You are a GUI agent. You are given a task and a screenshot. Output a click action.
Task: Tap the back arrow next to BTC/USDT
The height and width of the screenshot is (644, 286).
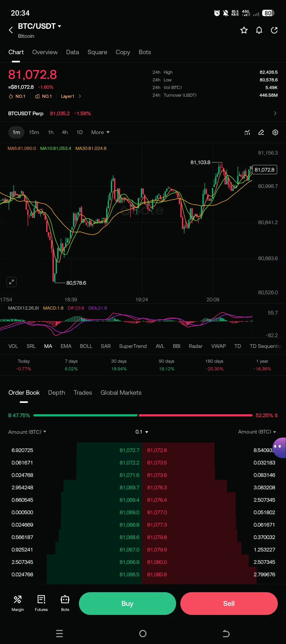11,30
